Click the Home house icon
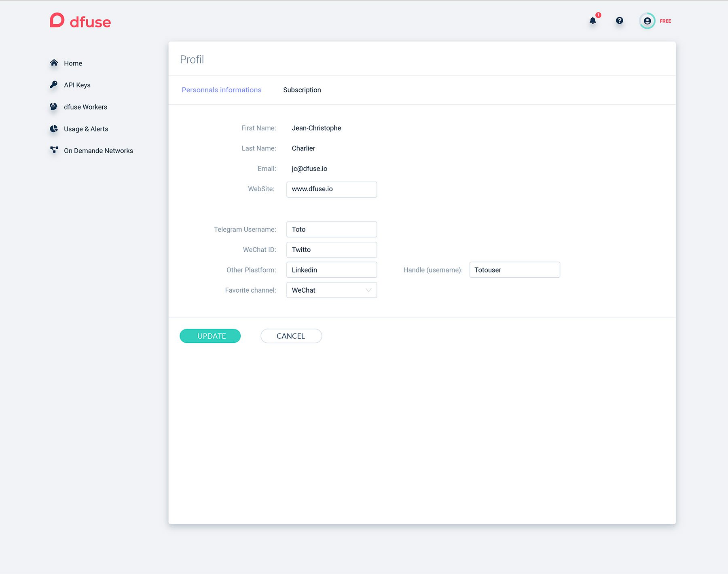This screenshot has height=574, width=728. point(54,63)
